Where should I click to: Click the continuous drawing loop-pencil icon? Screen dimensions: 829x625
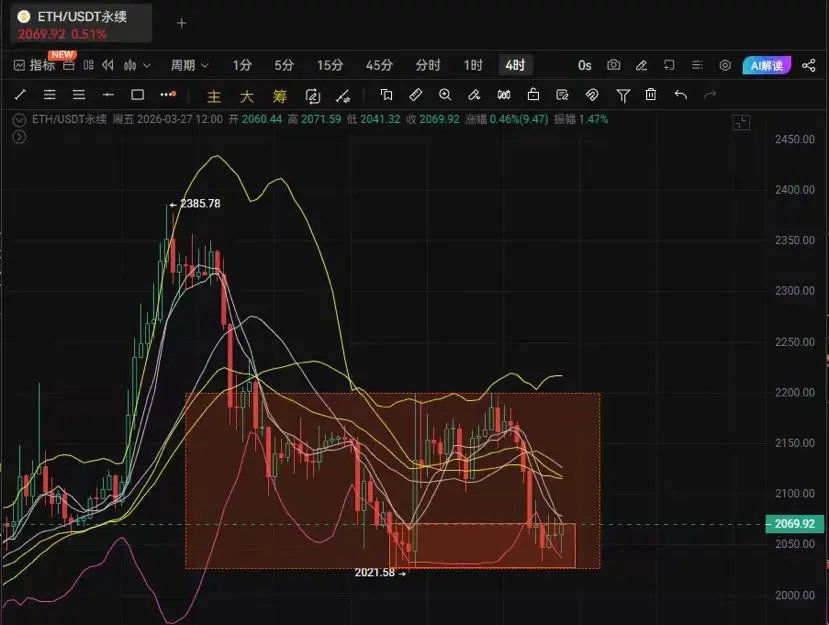coord(312,96)
